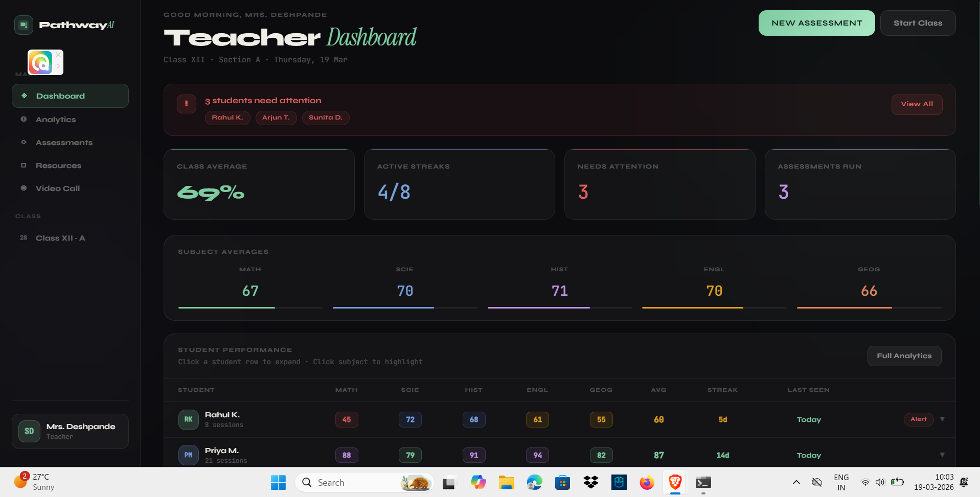Viewport: 980px width, 497px height.
Task: Launch Copilot from the taskbar
Action: click(478, 482)
